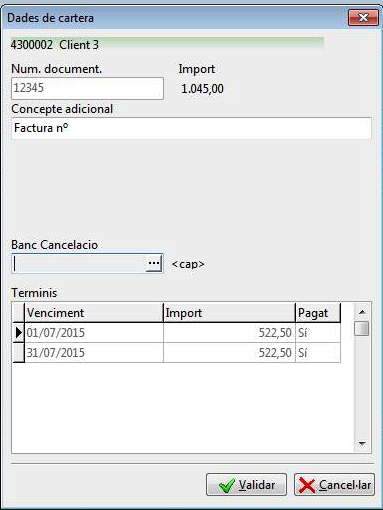Click the Num. document. input field

point(87,88)
